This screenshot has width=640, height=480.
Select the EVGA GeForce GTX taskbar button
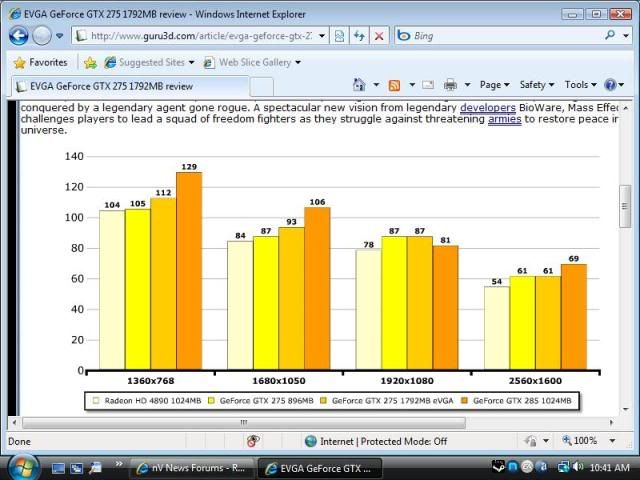[320, 468]
